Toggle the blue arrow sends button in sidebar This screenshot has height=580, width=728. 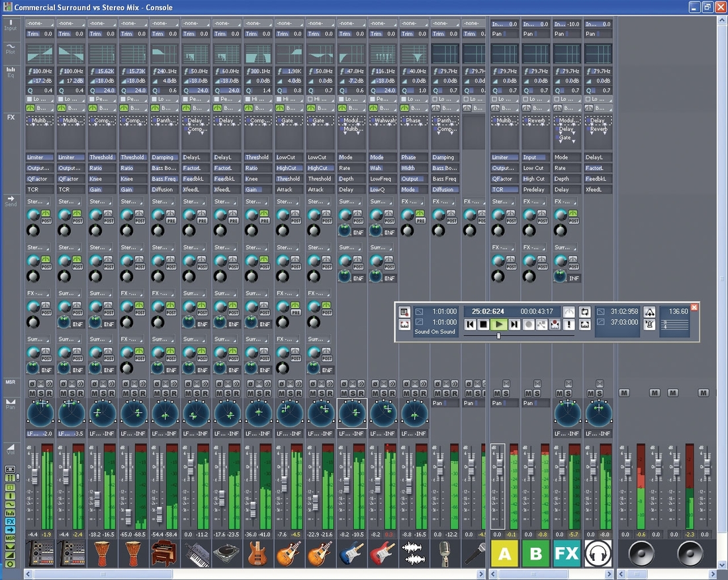pos(10,530)
